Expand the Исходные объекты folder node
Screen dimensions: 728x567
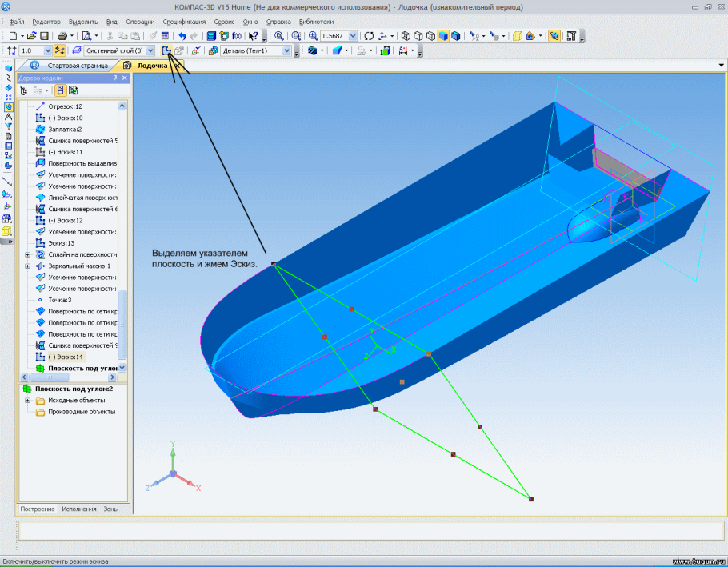[28, 401]
